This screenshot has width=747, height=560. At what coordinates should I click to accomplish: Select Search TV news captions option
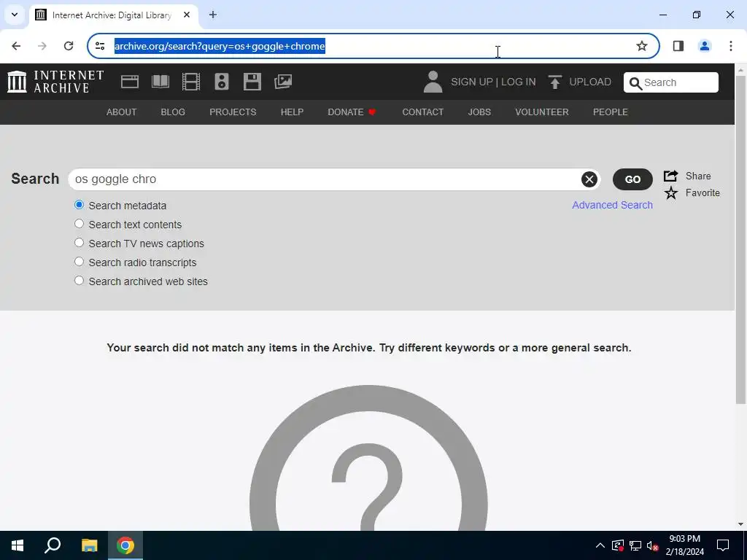click(79, 243)
